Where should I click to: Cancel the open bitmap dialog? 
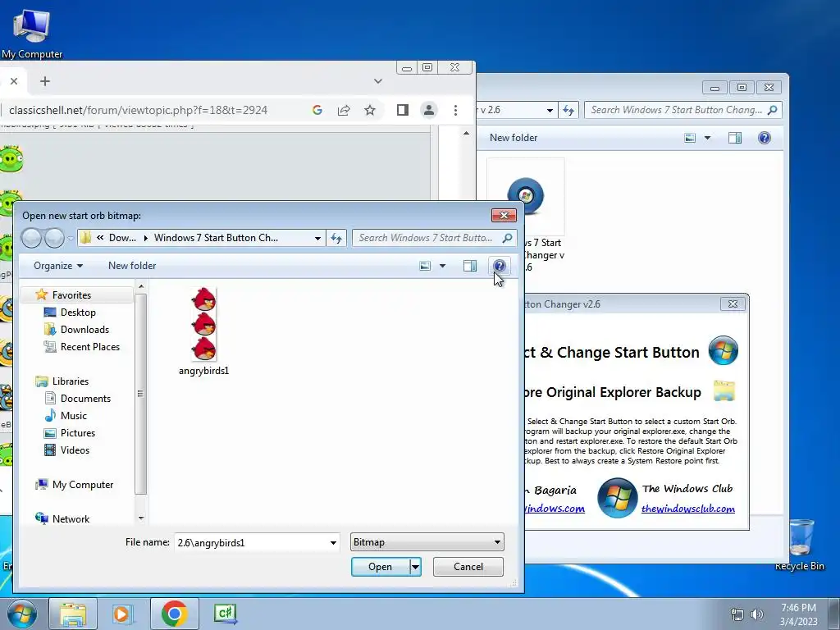pos(468,567)
